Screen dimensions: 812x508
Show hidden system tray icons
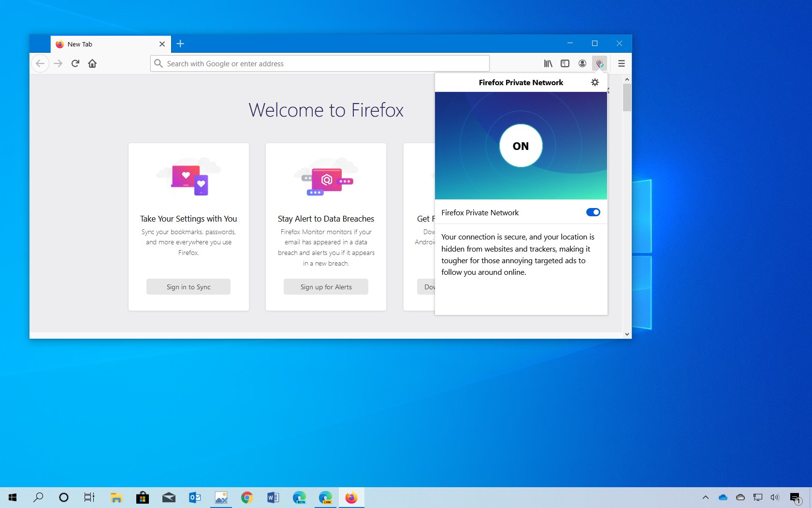[706, 497]
